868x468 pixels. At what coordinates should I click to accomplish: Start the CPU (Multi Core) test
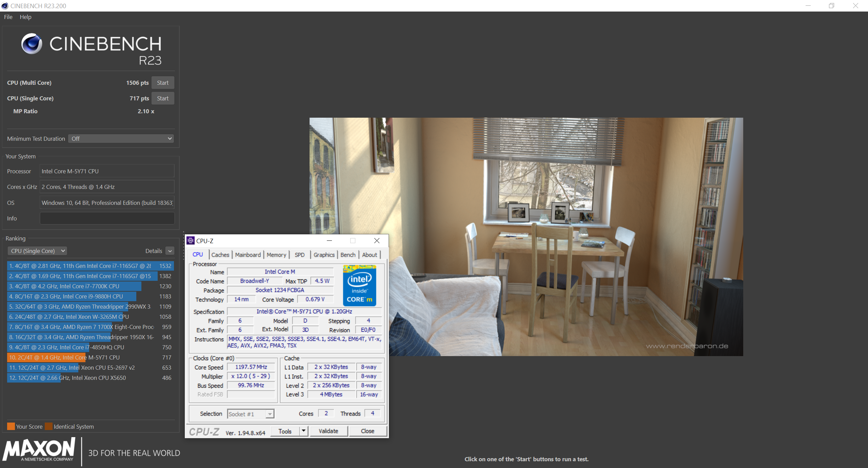[x=163, y=83]
